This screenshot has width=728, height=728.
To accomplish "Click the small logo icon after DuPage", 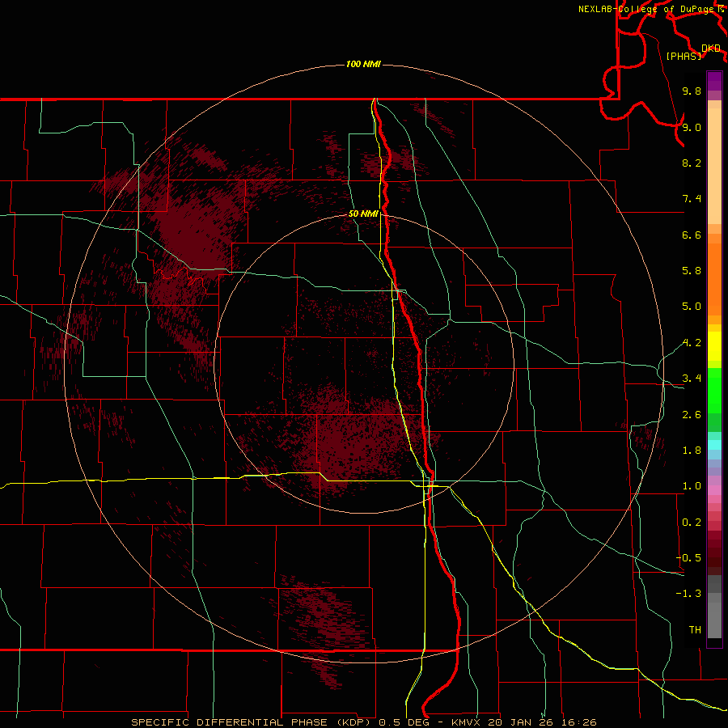I will [720, 9].
